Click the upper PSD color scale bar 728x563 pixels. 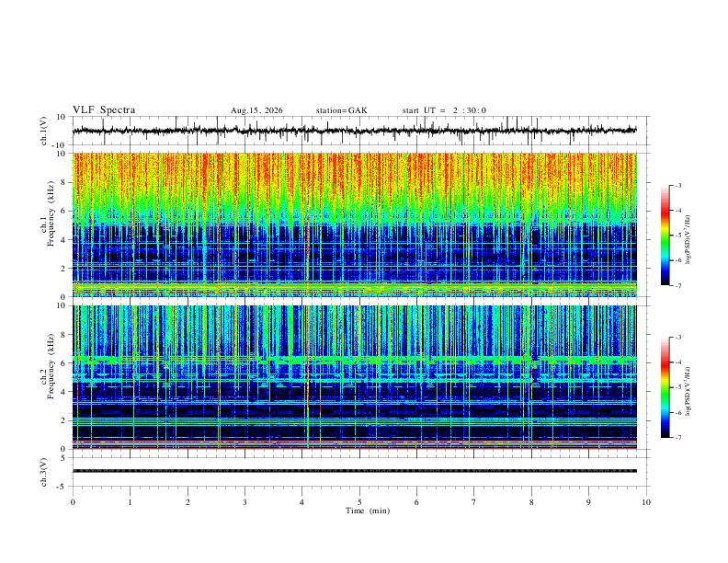[665, 236]
